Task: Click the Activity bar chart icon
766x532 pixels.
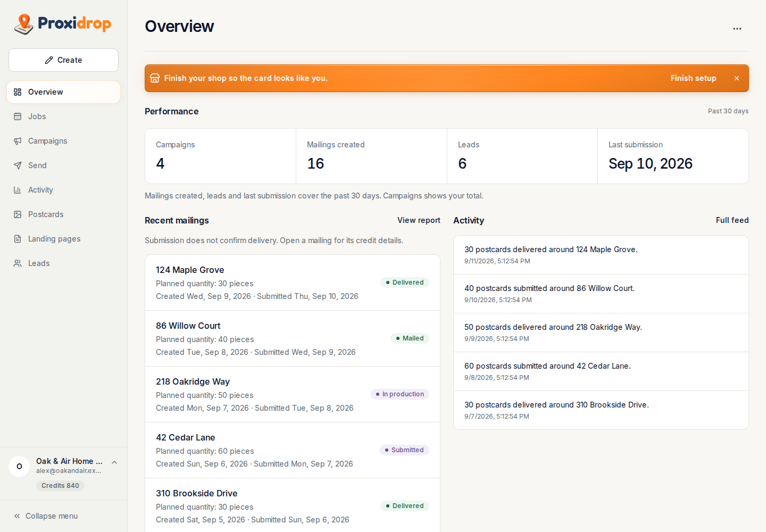Action: click(x=18, y=190)
